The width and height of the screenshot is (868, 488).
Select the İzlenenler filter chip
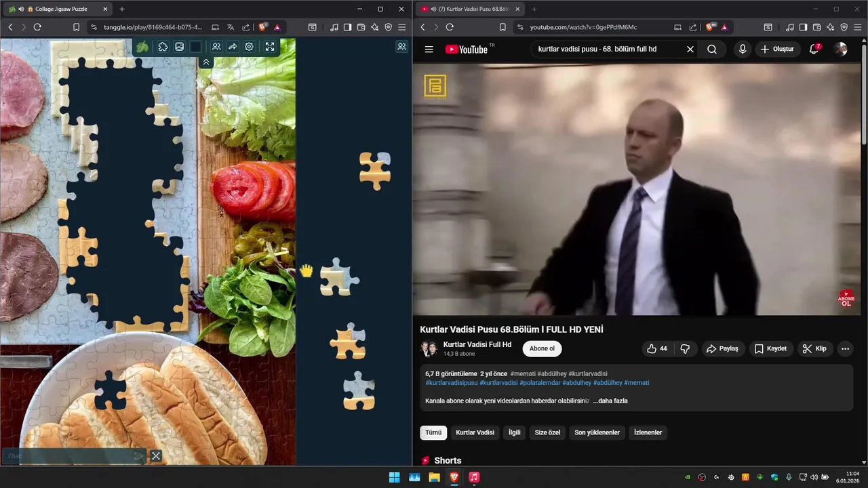point(648,432)
